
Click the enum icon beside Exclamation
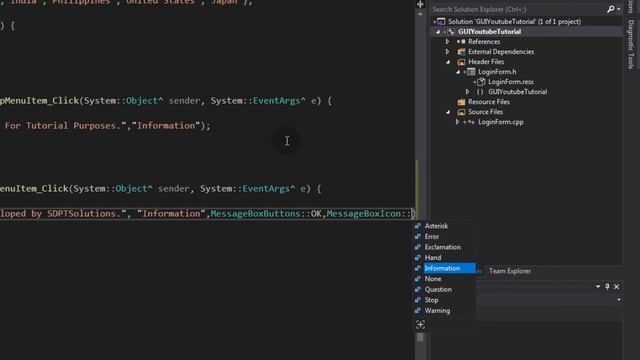[x=418, y=247]
